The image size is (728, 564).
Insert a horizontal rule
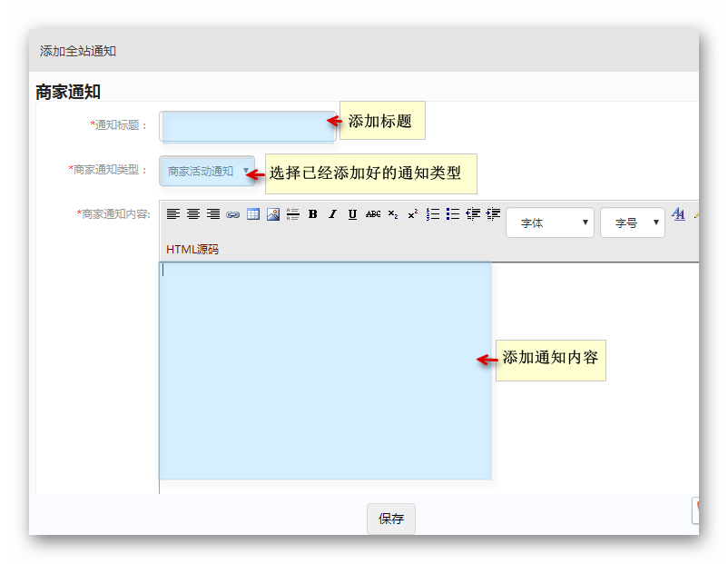(293, 213)
